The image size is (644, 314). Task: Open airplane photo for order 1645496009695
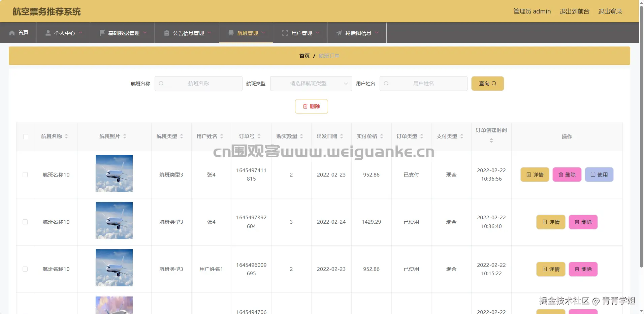[x=114, y=268]
